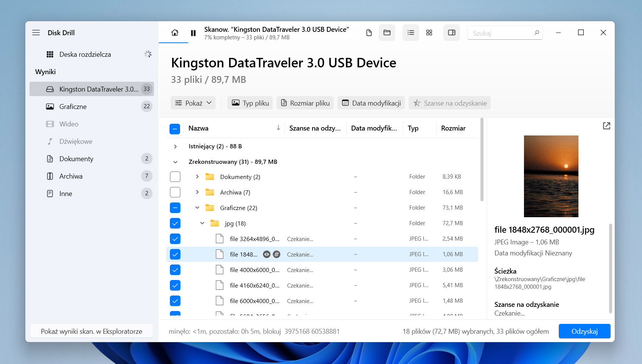The width and height of the screenshot is (642, 364).
Task: Switch to file view icon in the toolbar
Action: click(x=369, y=33)
